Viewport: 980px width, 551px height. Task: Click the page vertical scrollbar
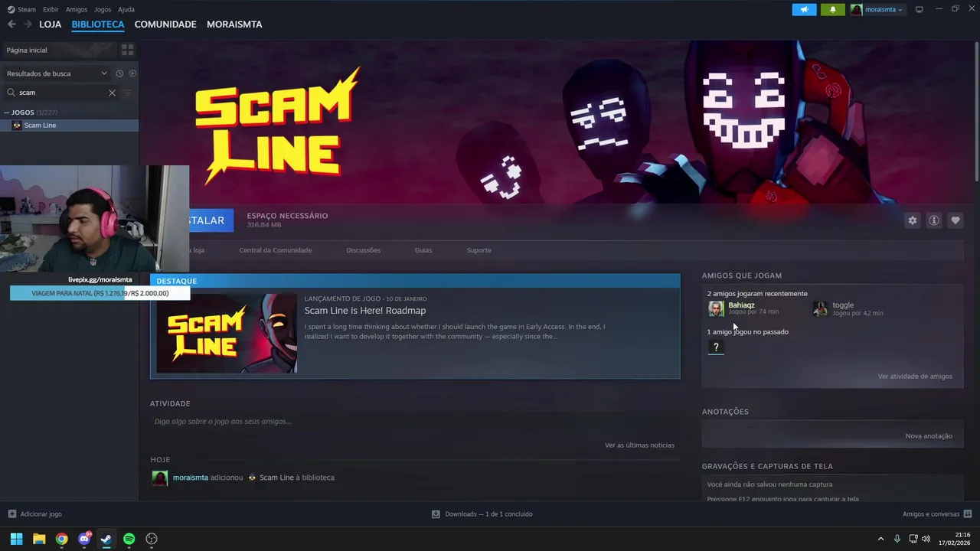[x=977, y=111]
